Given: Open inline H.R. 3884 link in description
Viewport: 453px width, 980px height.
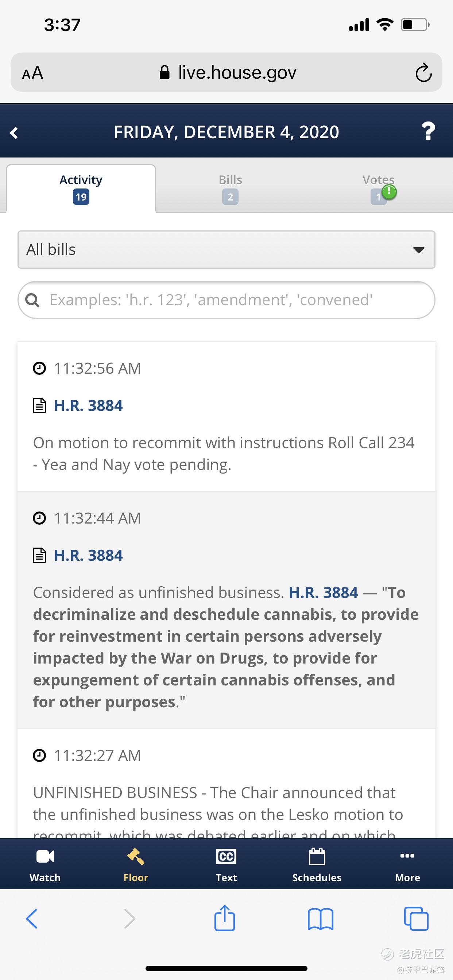Looking at the screenshot, I should tap(324, 592).
